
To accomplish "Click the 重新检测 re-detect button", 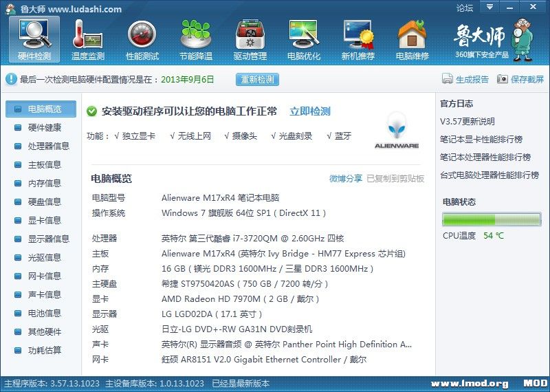I will (x=257, y=79).
